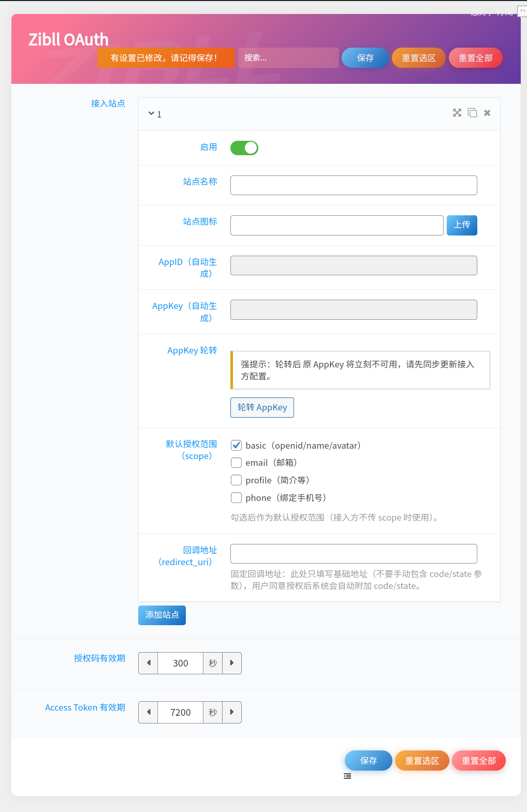The image size is (527, 812).
Task: Click the duplicate site copy icon
Action: [472, 113]
